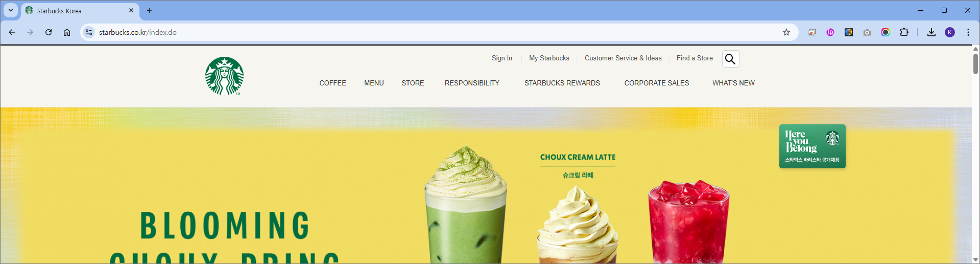Open the My Starbucks link
Screen dimensions: 980x264
click(x=549, y=58)
